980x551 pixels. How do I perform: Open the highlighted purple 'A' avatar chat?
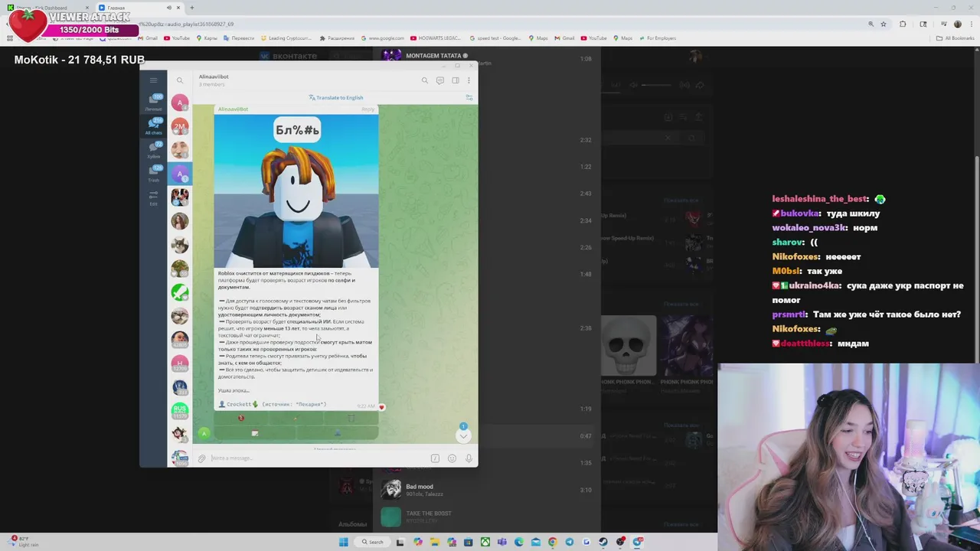pos(180,174)
